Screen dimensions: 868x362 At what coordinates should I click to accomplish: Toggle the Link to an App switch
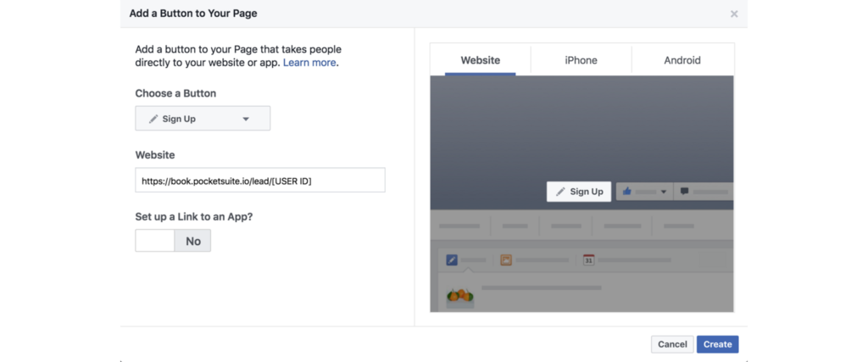pos(173,241)
